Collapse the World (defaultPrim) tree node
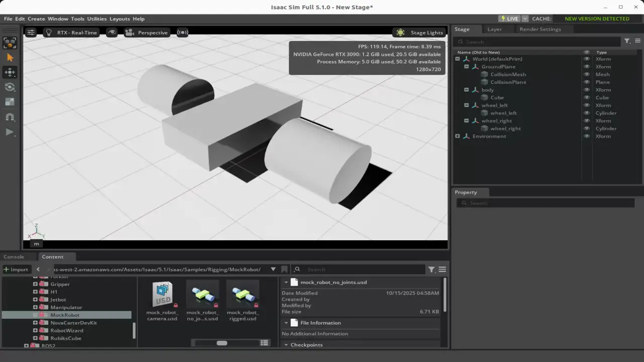Screen dimensions: 644x362 point(457,59)
